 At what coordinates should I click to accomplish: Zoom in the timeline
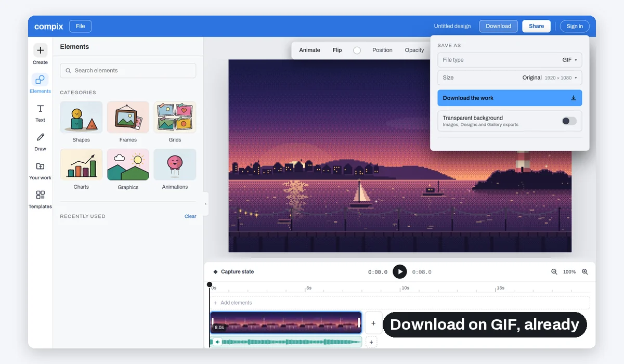pyautogui.click(x=584, y=272)
